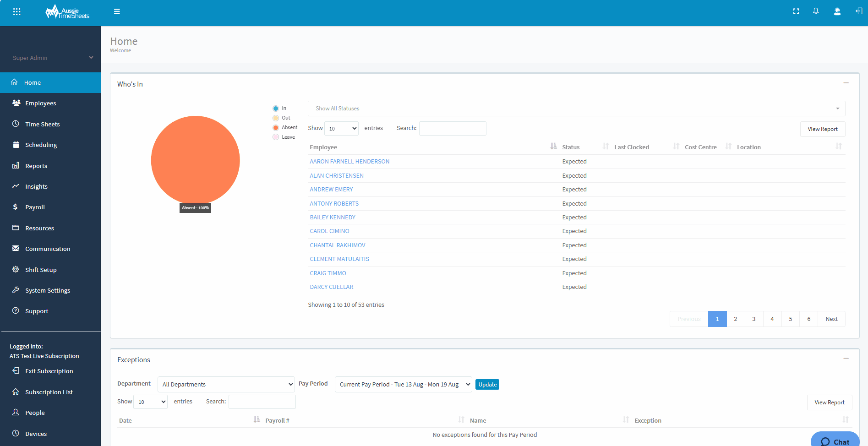
Task: Open DARCY CUELLAR employee link
Action: pos(332,287)
